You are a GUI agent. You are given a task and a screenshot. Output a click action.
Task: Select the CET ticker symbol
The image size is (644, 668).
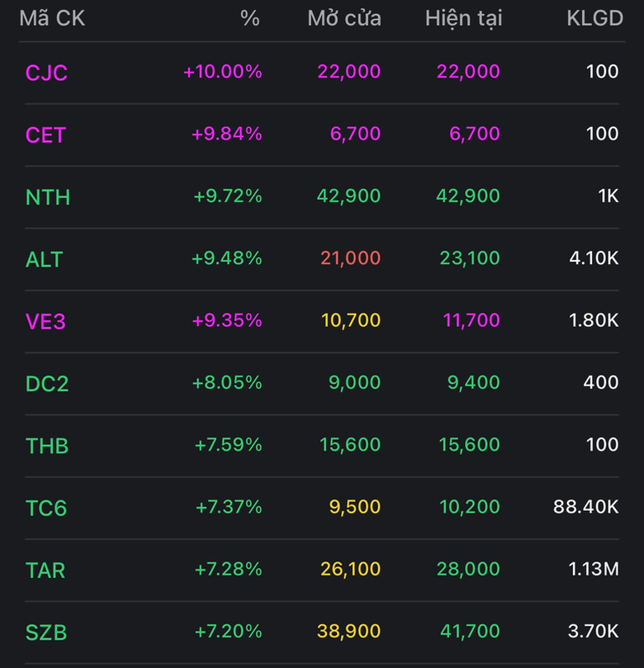(45, 135)
